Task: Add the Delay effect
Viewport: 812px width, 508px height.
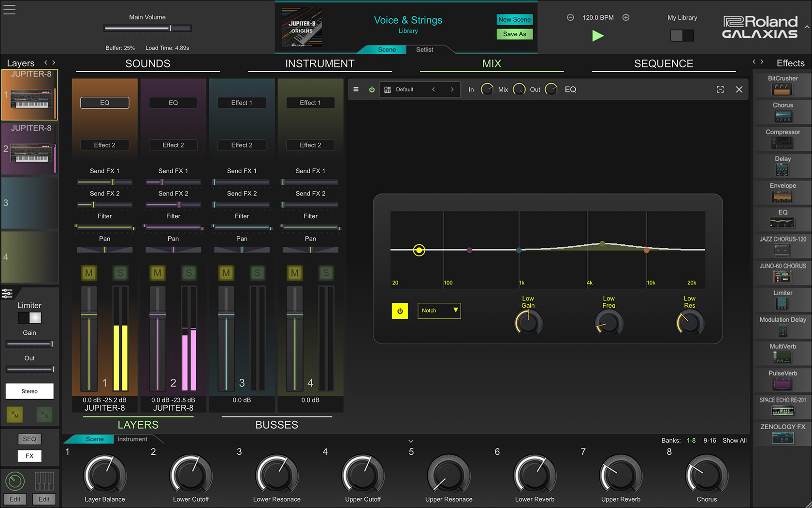Action: (x=782, y=165)
